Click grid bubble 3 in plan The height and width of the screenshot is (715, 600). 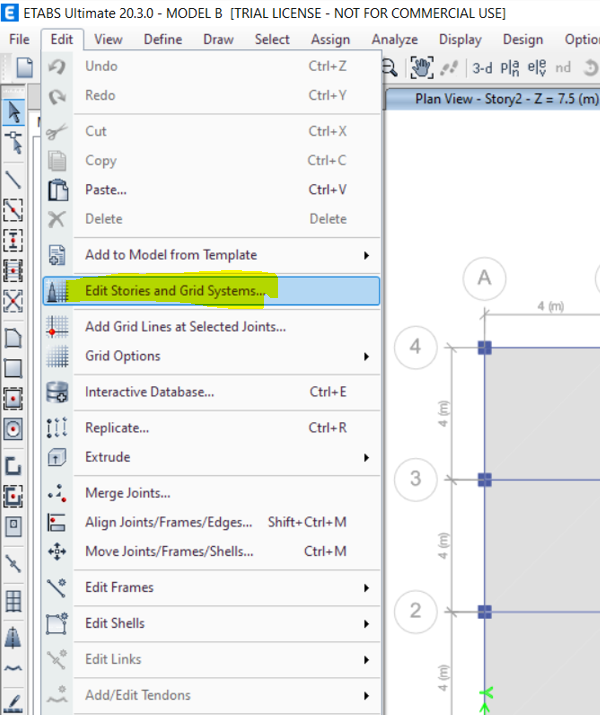click(x=415, y=479)
